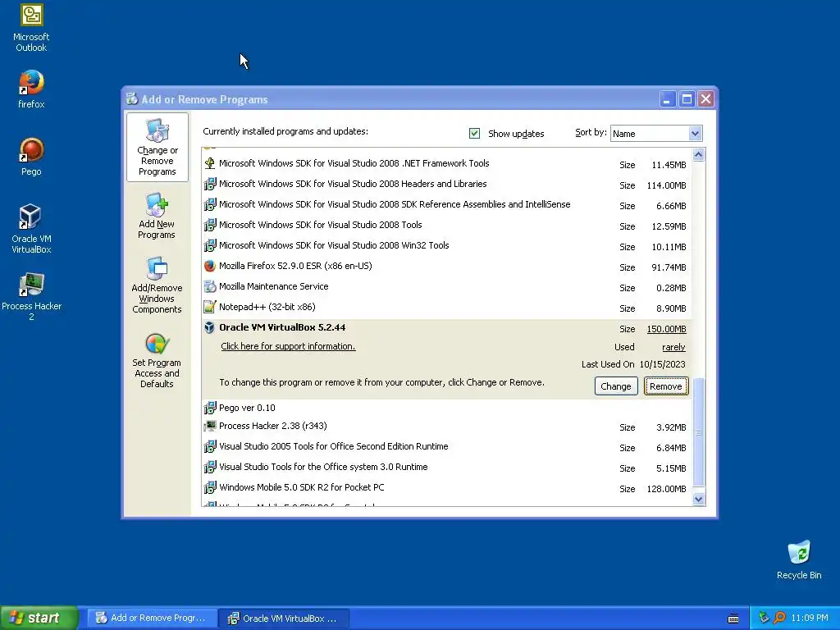Click the Last Used On 10/15/2023 date
Screen dimensions: 840x630
pyautogui.click(x=662, y=364)
